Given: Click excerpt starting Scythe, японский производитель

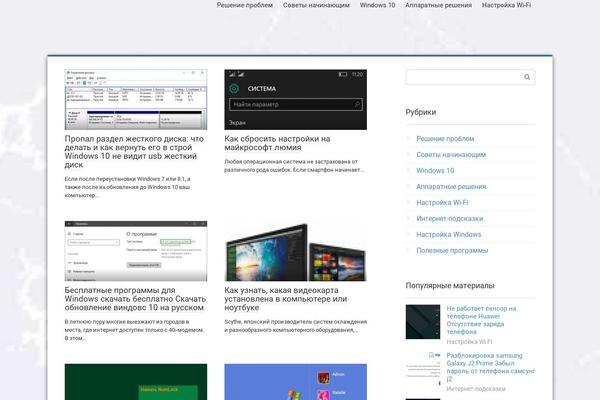Looking at the screenshot, I should coord(295,326).
